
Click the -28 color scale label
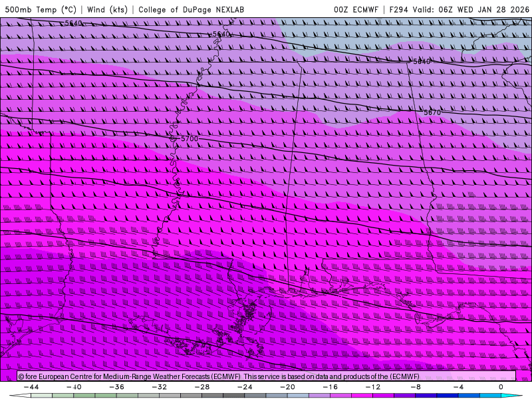point(202,387)
